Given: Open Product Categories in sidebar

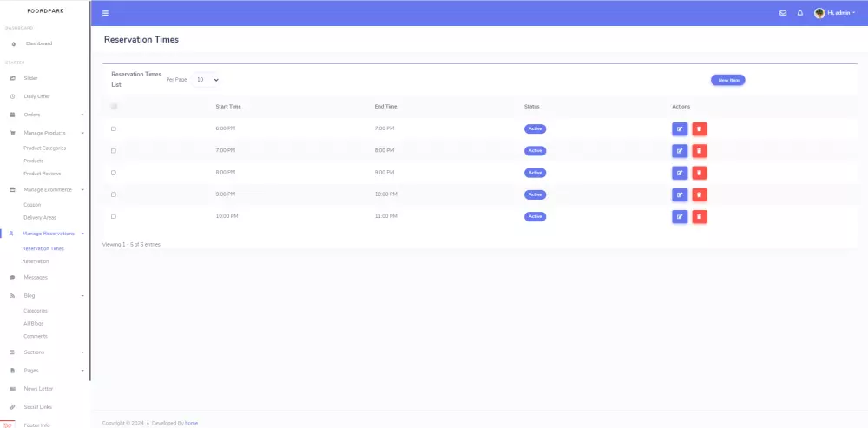Looking at the screenshot, I should 45,148.
